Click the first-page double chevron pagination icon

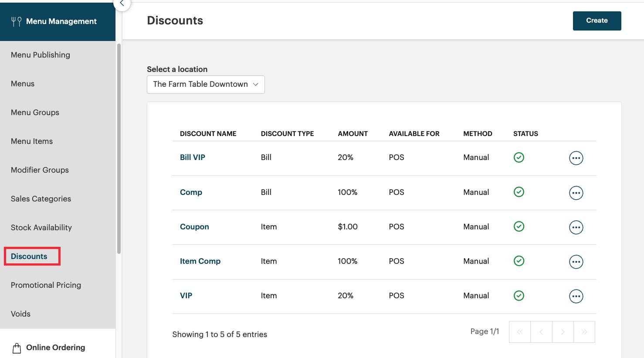pyautogui.click(x=519, y=331)
